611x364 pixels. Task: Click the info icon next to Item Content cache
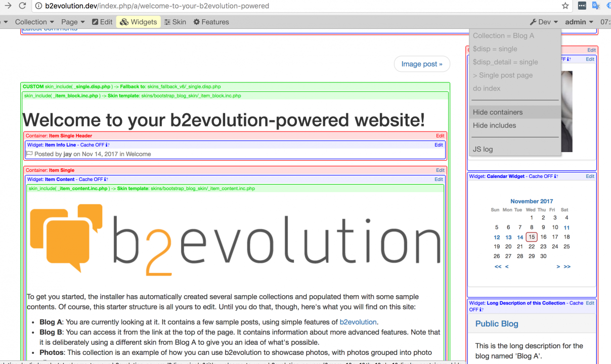tap(106, 179)
